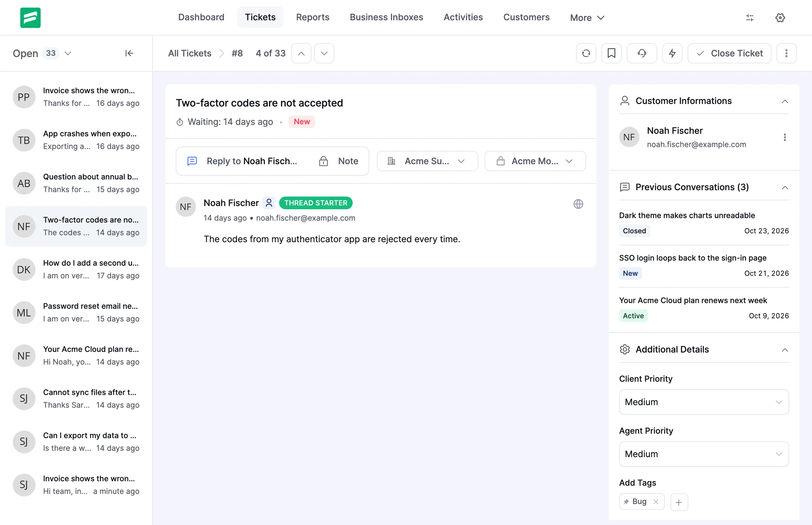Reply to Noah Fischer

[242, 161]
